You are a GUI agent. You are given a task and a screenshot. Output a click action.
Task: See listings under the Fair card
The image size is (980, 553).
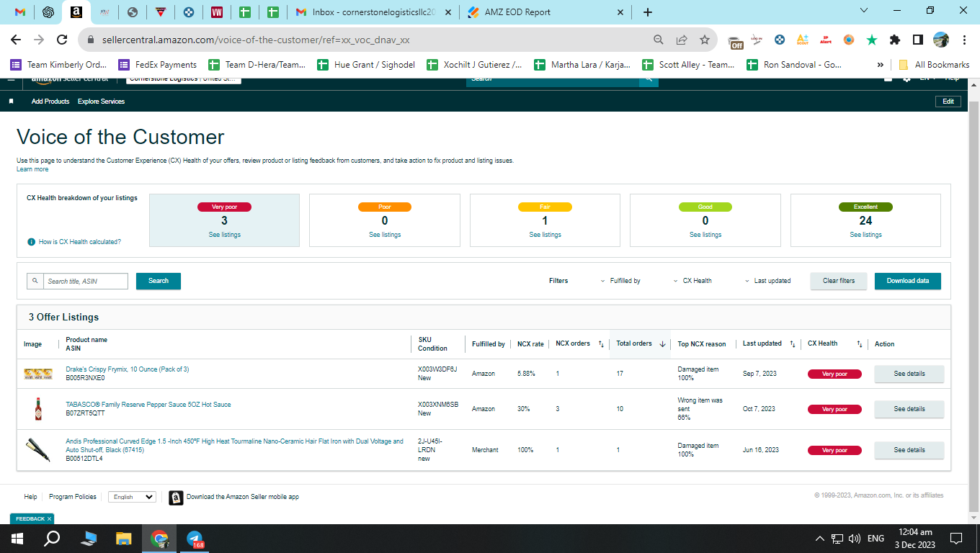pos(545,235)
